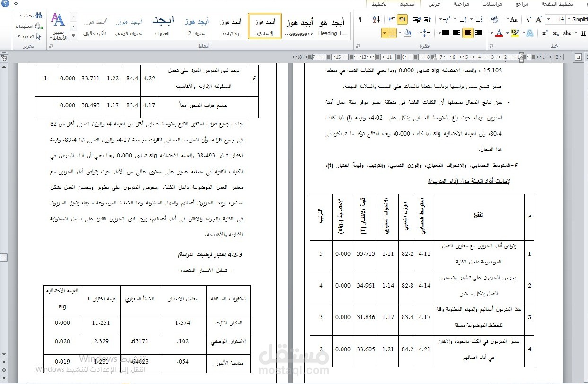This screenshot has width=588, height=384.
Task: Apply the تأكيد دقيق style
Action: click(95, 27)
